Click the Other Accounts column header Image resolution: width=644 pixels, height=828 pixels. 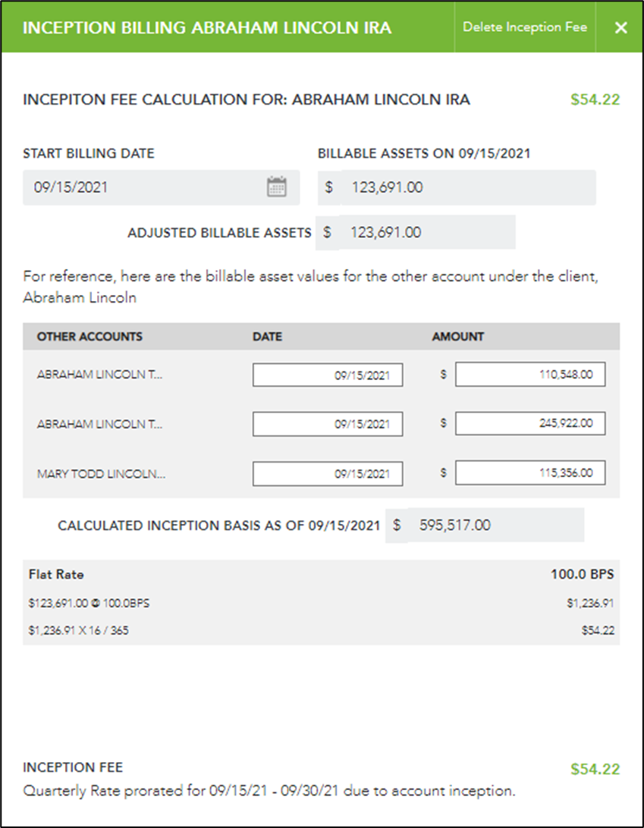point(90,337)
